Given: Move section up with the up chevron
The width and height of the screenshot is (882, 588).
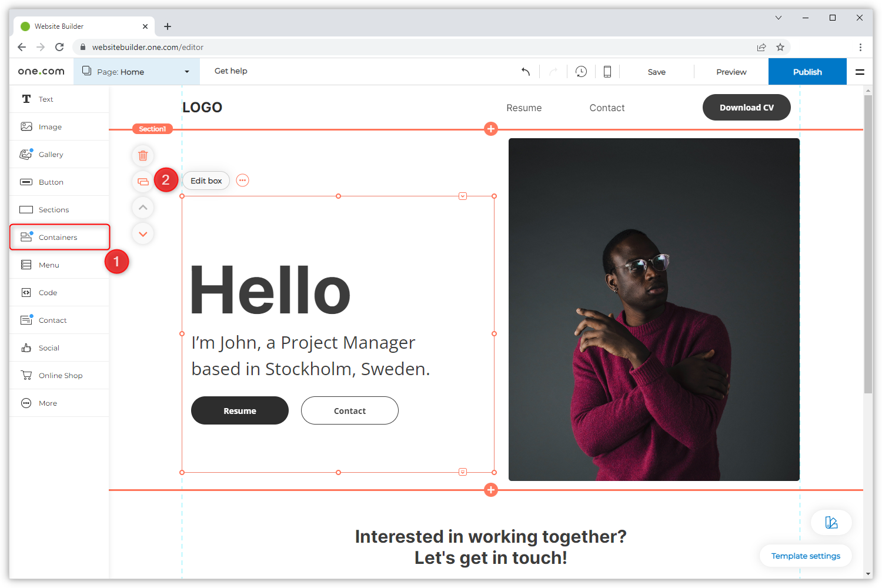Looking at the screenshot, I should click(x=143, y=208).
